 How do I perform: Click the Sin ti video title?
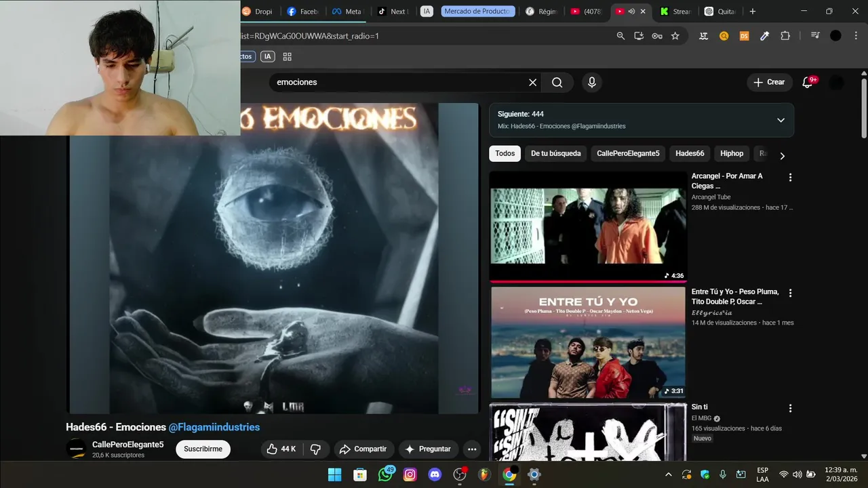click(699, 407)
